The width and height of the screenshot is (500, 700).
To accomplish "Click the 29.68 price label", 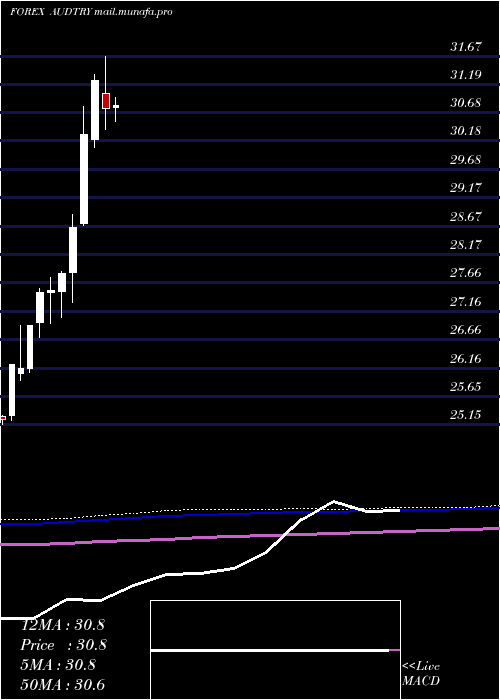I will [x=466, y=159].
